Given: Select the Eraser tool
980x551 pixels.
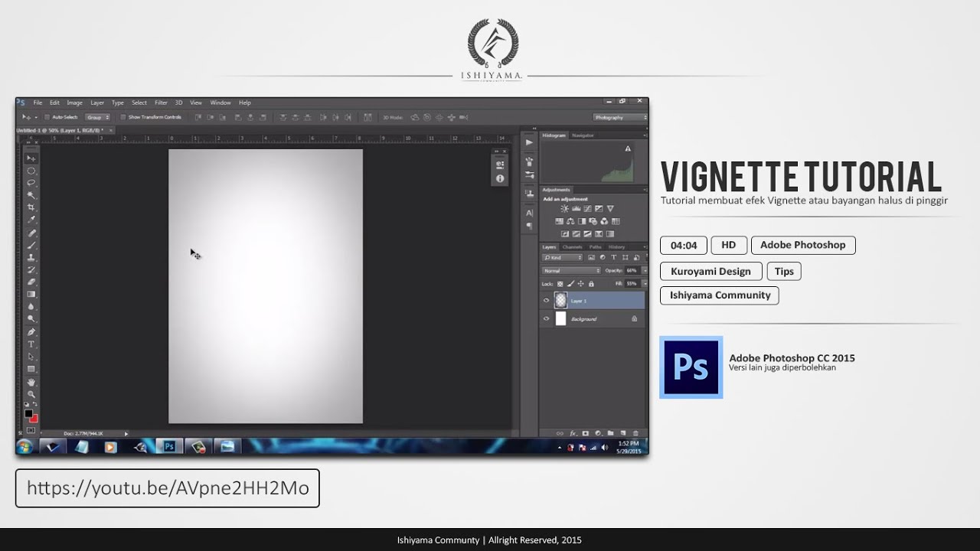Looking at the screenshot, I should coord(31,282).
